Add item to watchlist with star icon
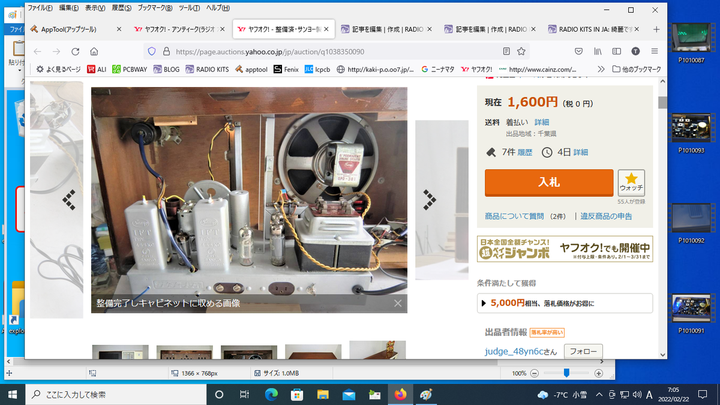Screen dimensions: 720x405 click(631, 182)
